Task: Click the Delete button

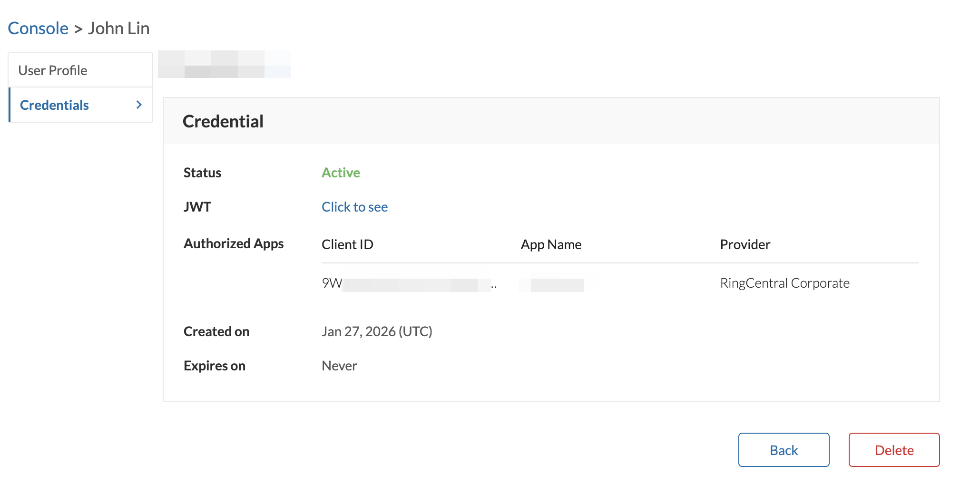Action: (x=894, y=449)
